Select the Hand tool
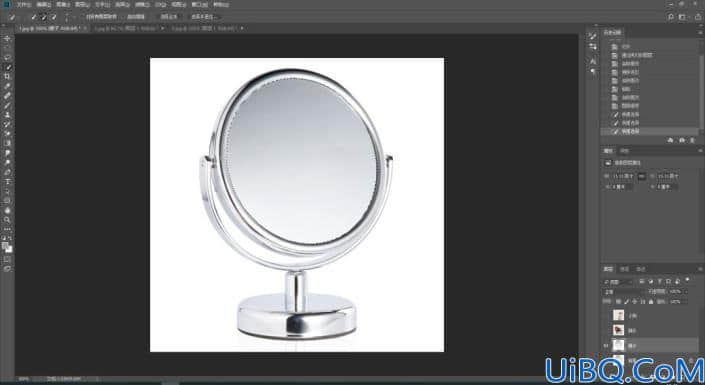 click(x=7, y=210)
